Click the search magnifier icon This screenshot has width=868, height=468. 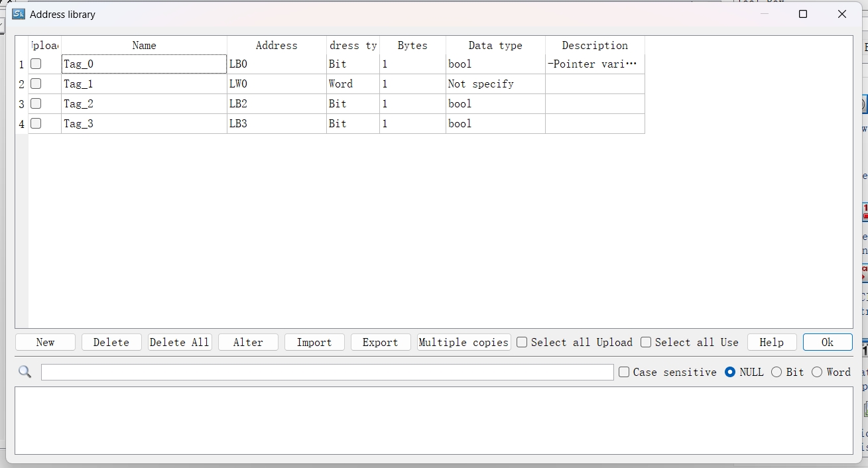25,372
